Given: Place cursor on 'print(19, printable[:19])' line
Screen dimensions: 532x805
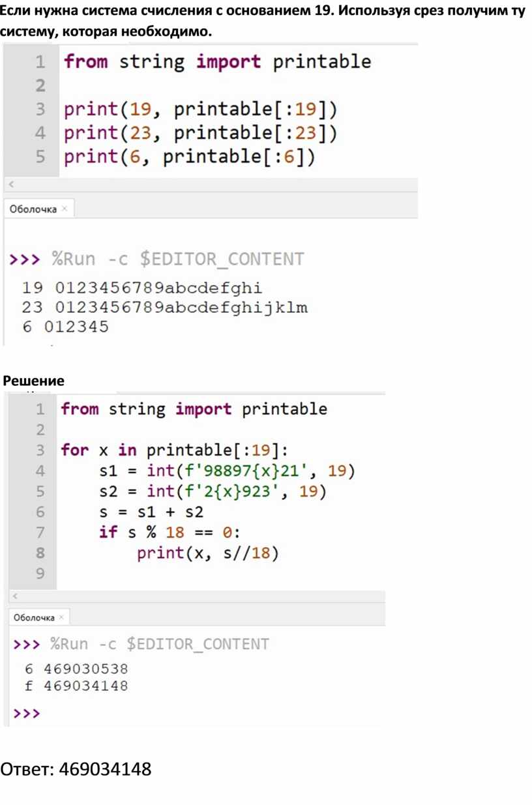Looking at the screenshot, I should (201, 110).
